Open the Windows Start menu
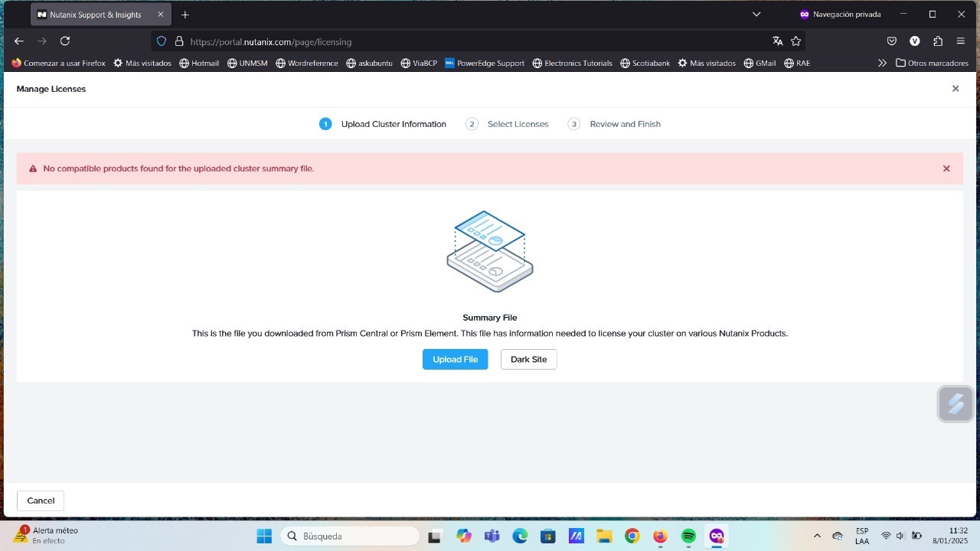This screenshot has width=980, height=551. 264,536
